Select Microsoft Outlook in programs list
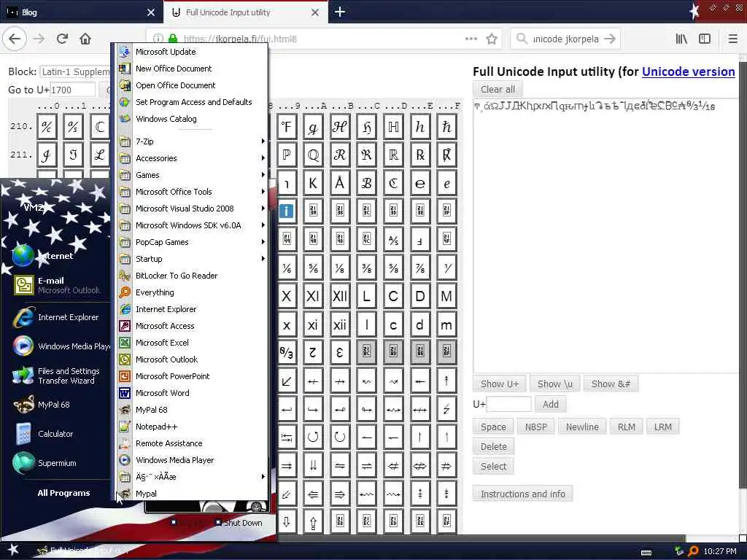The height and width of the screenshot is (560, 747). click(x=166, y=359)
